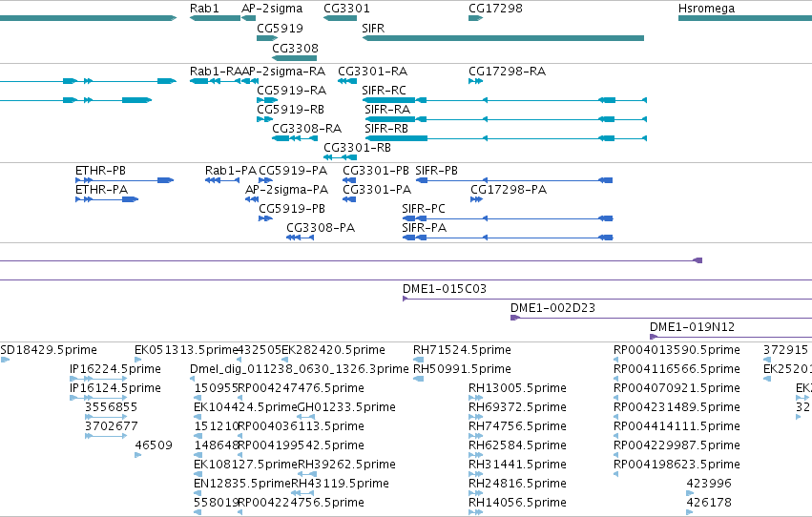Select the DME1-015C03 clone label
812x517 pixels.
[x=445, y=289]
